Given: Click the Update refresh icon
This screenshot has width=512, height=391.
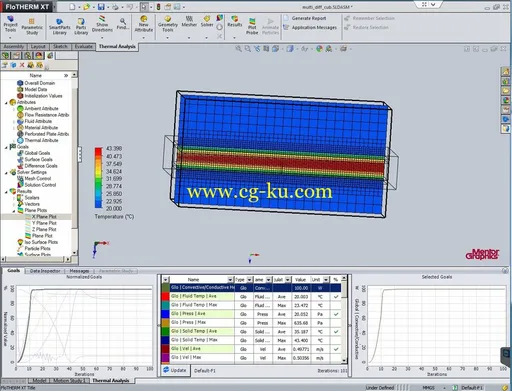Looking at the screenshot, I should pos(166,370).
